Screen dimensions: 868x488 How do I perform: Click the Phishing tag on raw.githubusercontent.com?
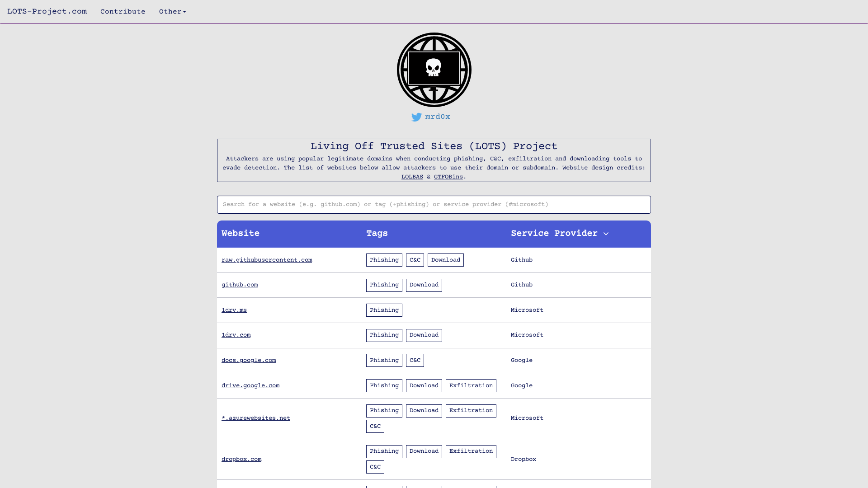(384, 260)
